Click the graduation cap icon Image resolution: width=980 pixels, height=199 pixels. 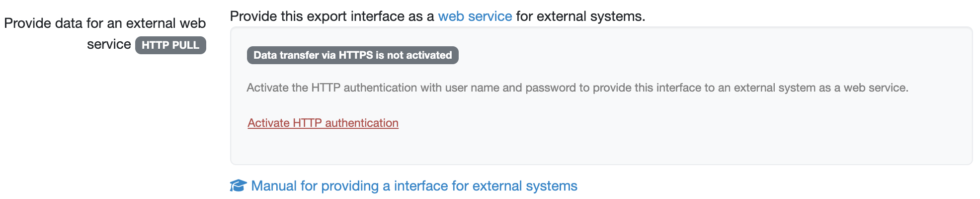coord(238,186)
